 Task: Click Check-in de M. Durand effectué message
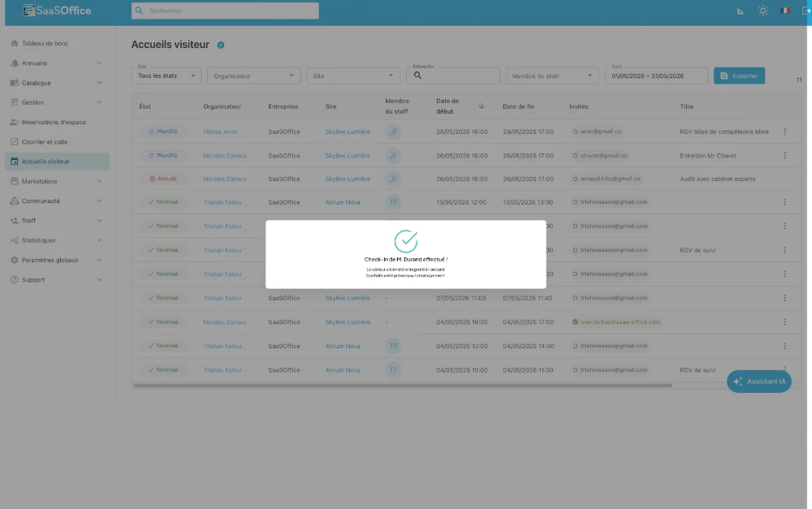tap(406, 260)
